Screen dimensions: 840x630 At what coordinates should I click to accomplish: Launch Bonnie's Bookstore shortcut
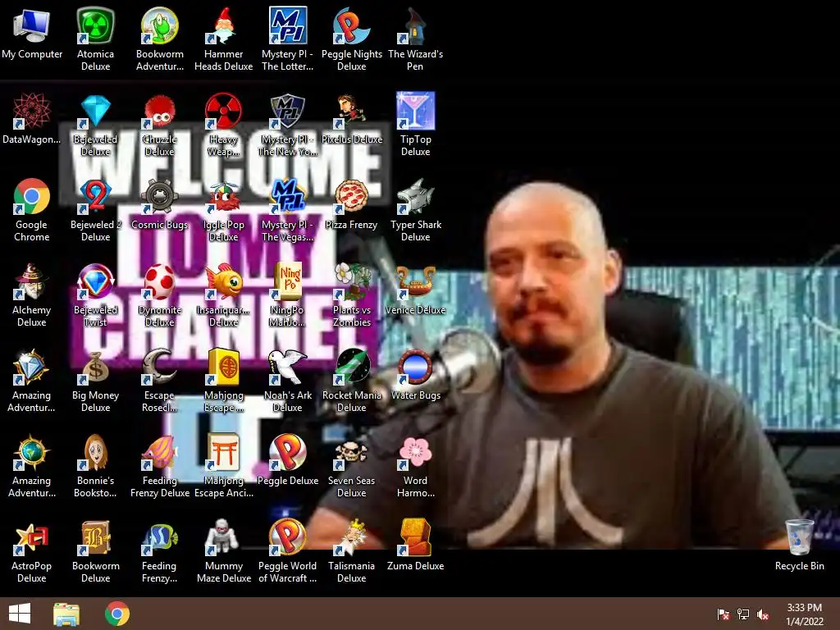click(x=95, y=466)
